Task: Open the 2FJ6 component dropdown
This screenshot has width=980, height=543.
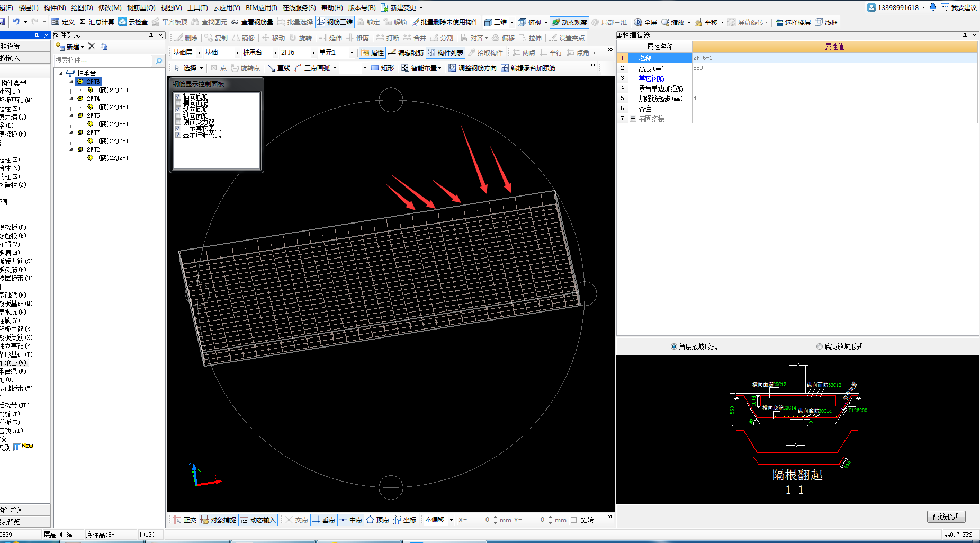Action: click(313, 52)
